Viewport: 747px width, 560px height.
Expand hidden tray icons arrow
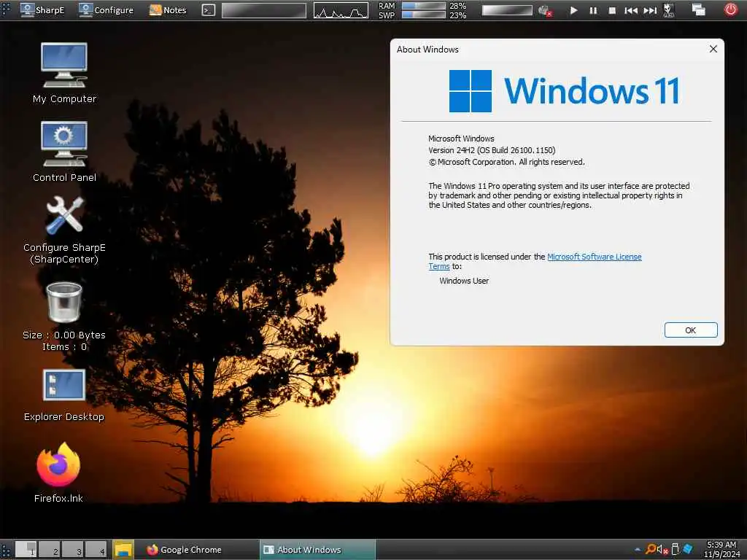[x=638, y=550]
